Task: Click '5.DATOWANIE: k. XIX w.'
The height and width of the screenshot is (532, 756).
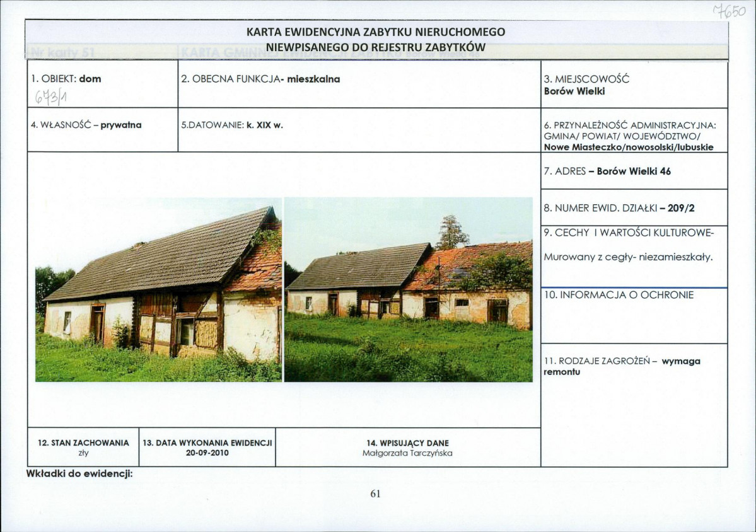Action: (x=231, y=125)
